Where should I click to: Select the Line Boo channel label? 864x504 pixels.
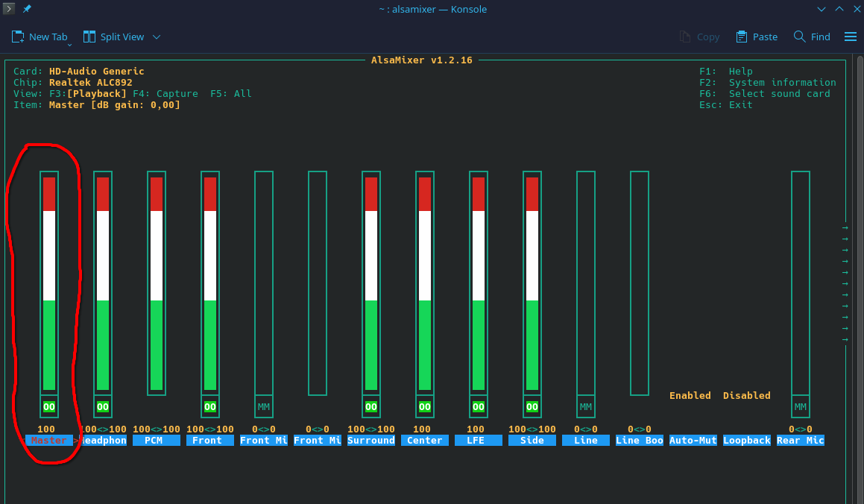tap(640, 440)
